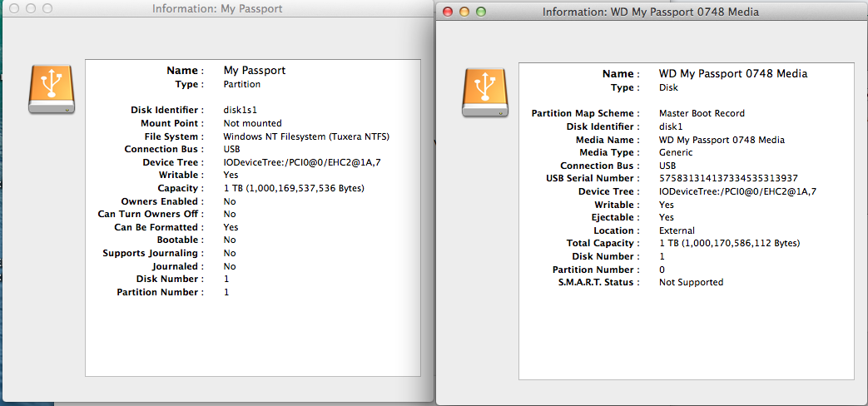Click the 'File System' label

[x=173, y=136]
